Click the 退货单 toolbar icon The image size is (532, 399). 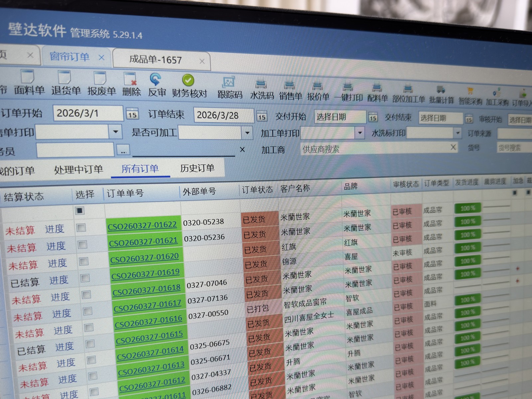click(64, 77)
